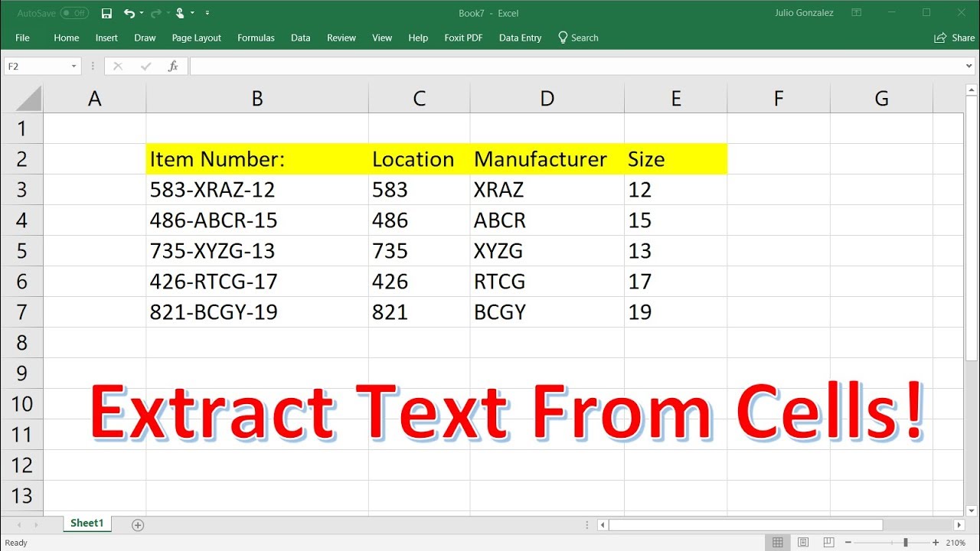
Task: Click cell containing 486-ABCR-15
Action: (257, 220)
